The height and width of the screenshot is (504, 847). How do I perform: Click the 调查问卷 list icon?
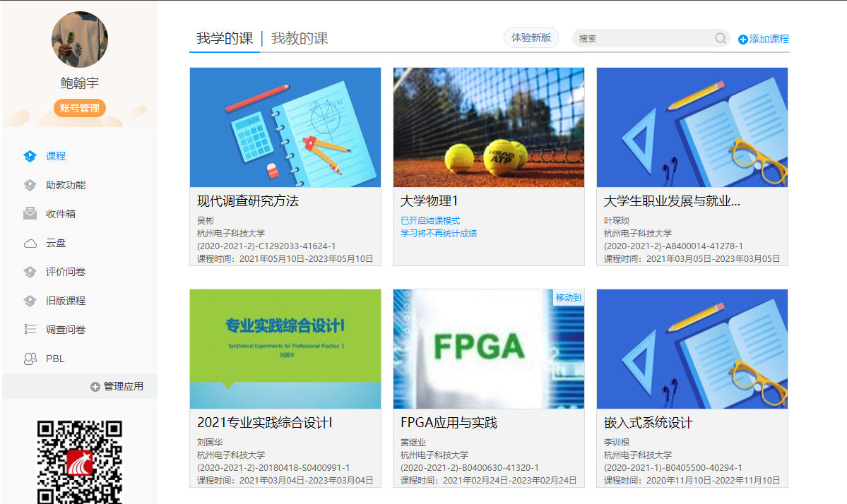click(x=30, y=329)
